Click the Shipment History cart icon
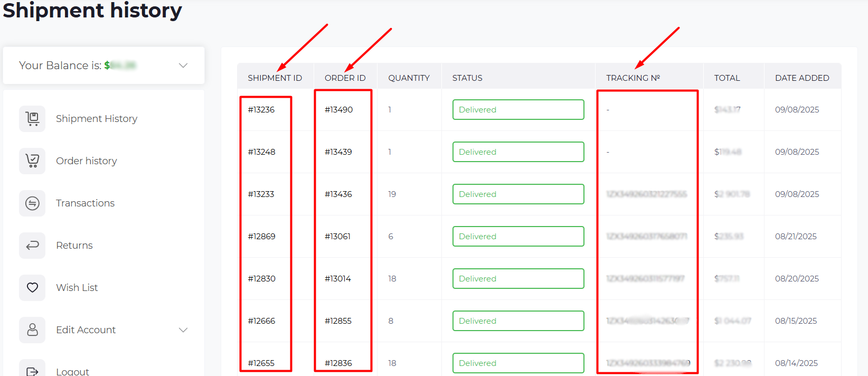 (x=32, y=119)
